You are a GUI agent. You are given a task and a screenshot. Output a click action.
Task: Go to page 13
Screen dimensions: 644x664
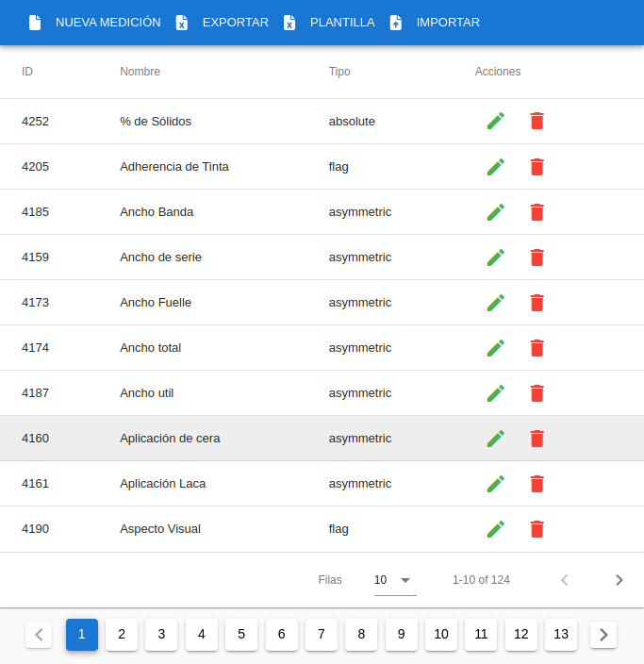tap(561, 635)
